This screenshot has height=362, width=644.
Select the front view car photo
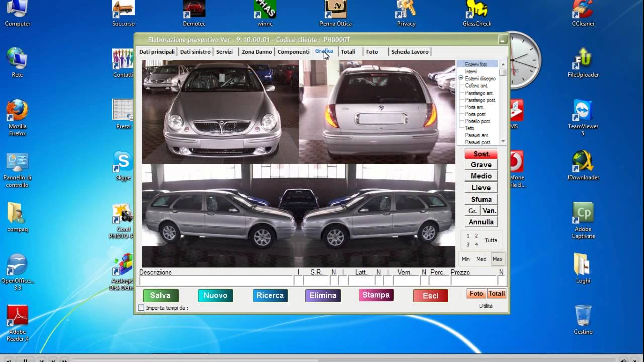pos(220,112)
